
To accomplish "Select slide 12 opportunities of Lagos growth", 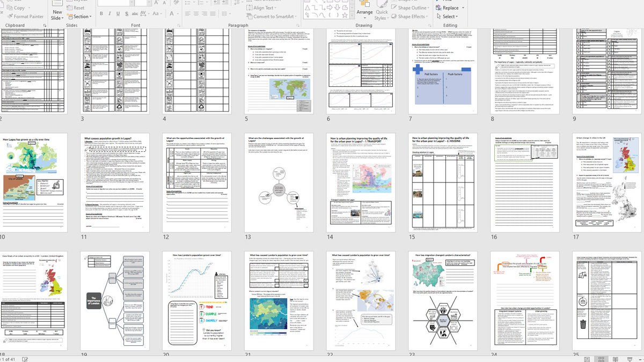I will 198,182.
